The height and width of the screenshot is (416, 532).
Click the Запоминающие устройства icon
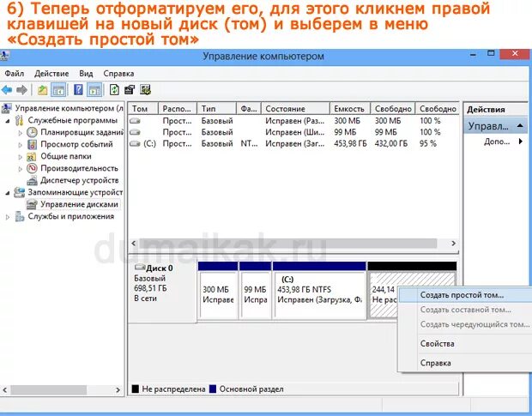(20, 192)
